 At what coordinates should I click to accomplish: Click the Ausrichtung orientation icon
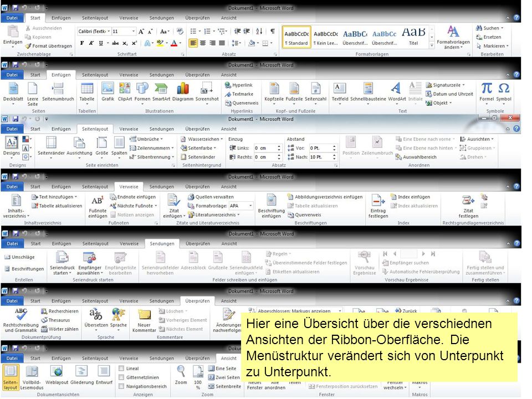(x=79, y=143)
